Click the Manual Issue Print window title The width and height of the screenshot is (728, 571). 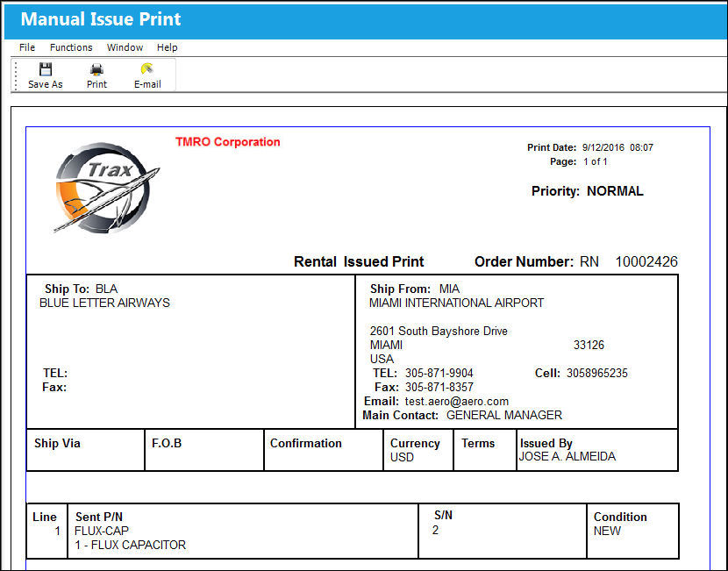(101, 19)
